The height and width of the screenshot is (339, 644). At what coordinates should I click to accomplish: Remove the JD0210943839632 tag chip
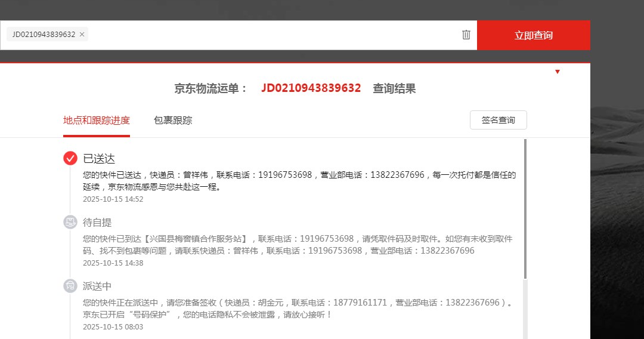point(82,35)
